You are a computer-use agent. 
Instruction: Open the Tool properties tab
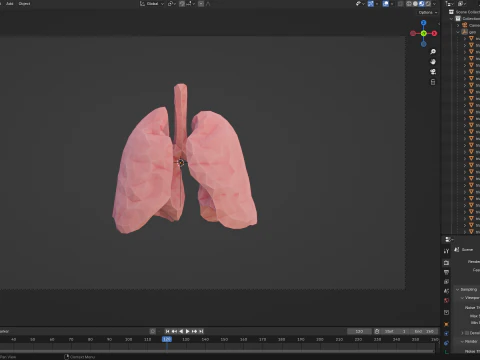pos(446,251)
